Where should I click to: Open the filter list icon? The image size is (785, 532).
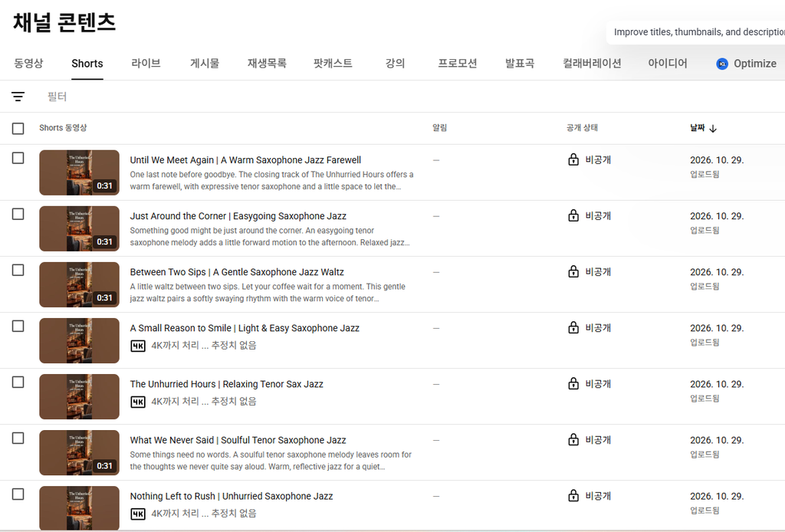pos(18,97)
